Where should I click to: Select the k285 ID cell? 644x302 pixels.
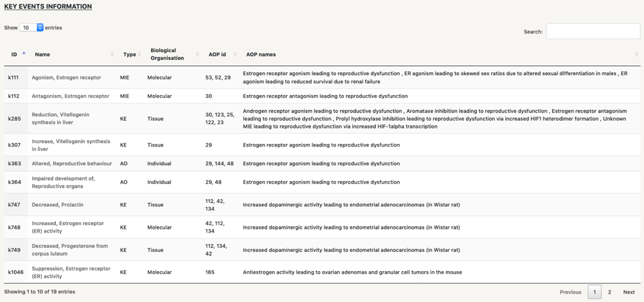point(16,118)
